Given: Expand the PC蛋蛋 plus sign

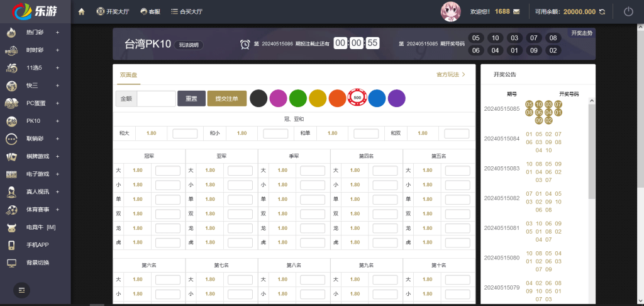Looking at the screenshot, I should point(57,103).
